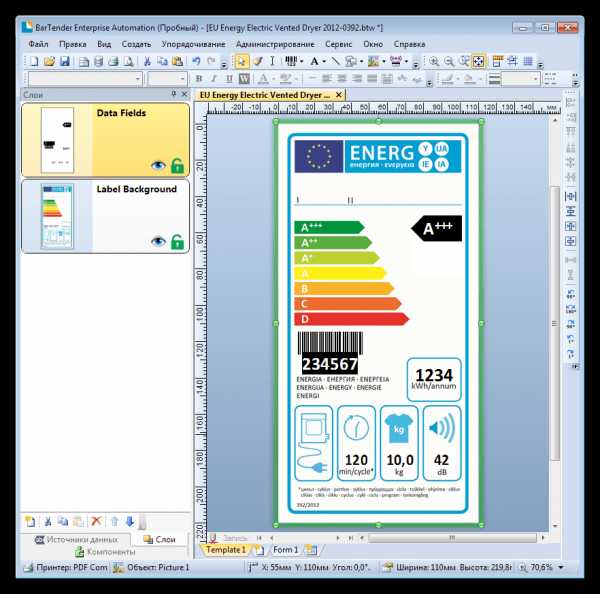600x594 pixels.
Task: Open the Правка menu
Action: [x=73, y=44]
